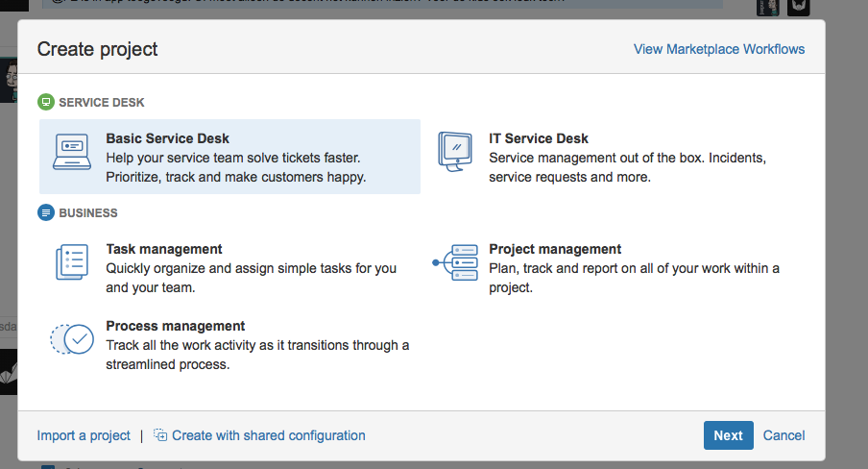Open Create with shared configuration link
Image resolution: width=868 pixels, height=469 pixels.
click(x=269, y=435)
